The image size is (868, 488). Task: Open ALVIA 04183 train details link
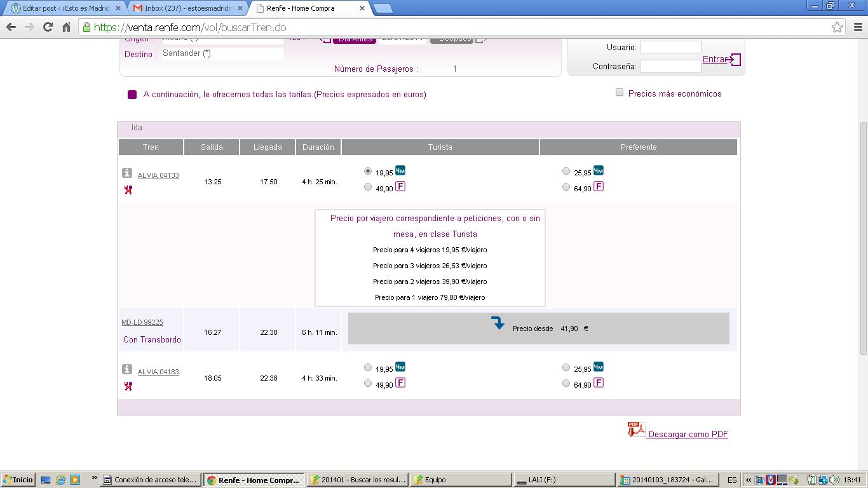point(158,372)
